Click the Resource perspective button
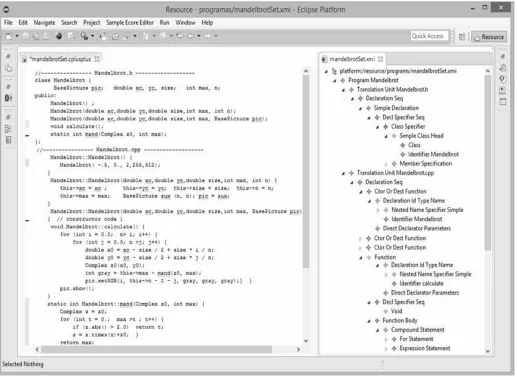Image resolution: width=517 pixels, height=377 pixels. coord(489,37)
